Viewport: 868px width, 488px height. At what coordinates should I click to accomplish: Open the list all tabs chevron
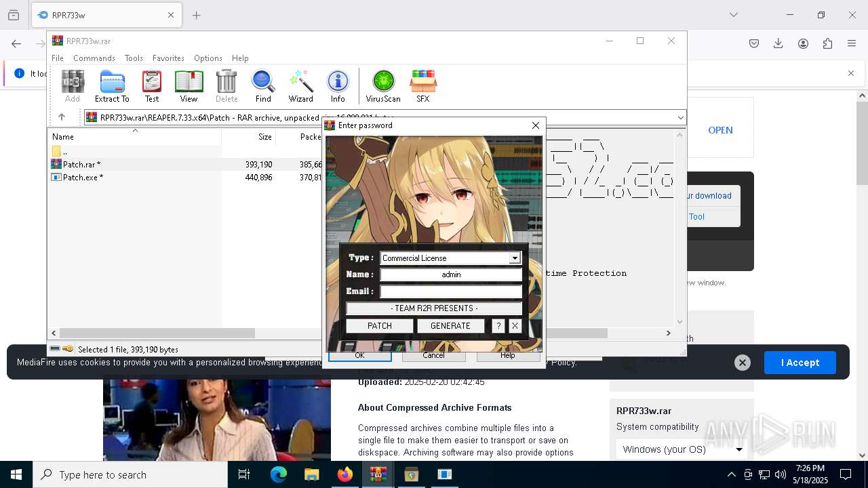point(734,15)
